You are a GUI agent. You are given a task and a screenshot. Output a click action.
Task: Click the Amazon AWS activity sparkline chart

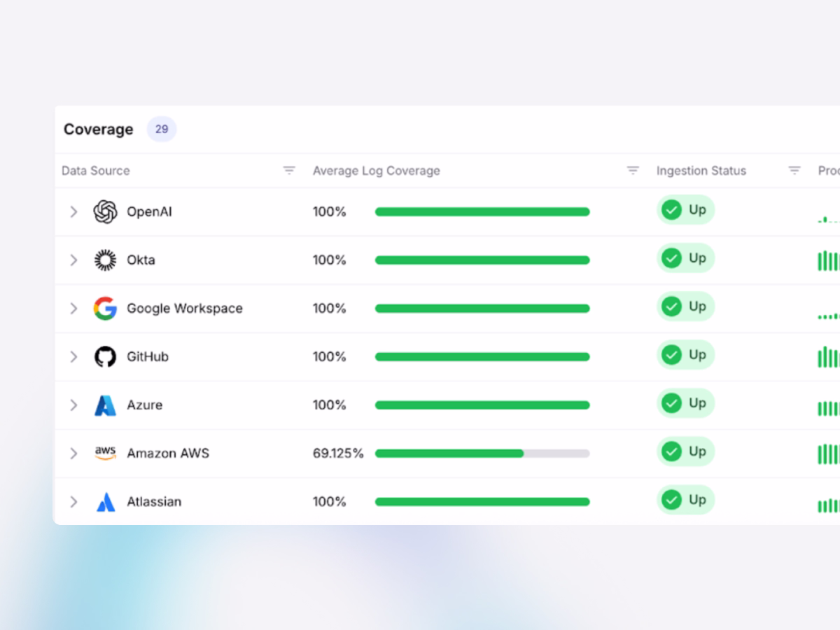[829, 454]
